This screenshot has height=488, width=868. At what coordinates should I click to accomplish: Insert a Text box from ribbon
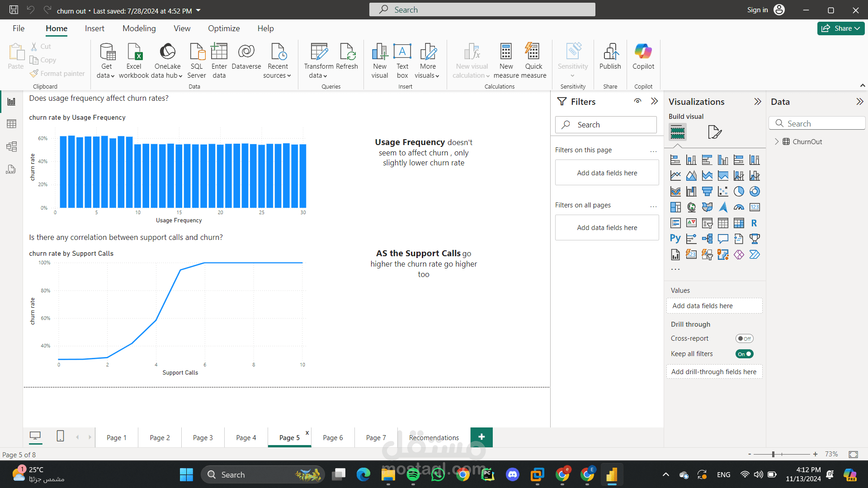coord(402,52)
